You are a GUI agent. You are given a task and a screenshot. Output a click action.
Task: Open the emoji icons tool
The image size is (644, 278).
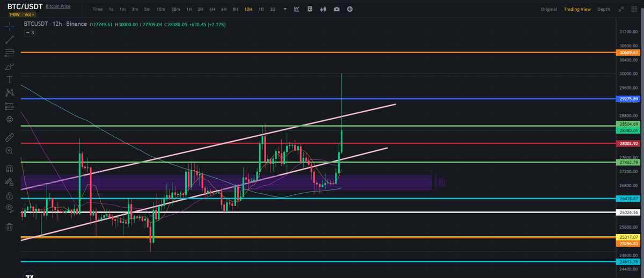tap(9, 119)
